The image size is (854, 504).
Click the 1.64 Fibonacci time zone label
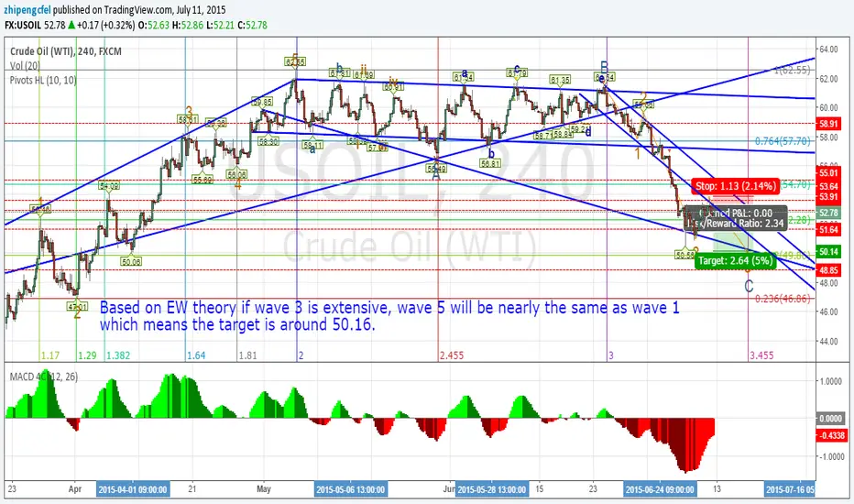pyautogui.click(x=196, y=356)
